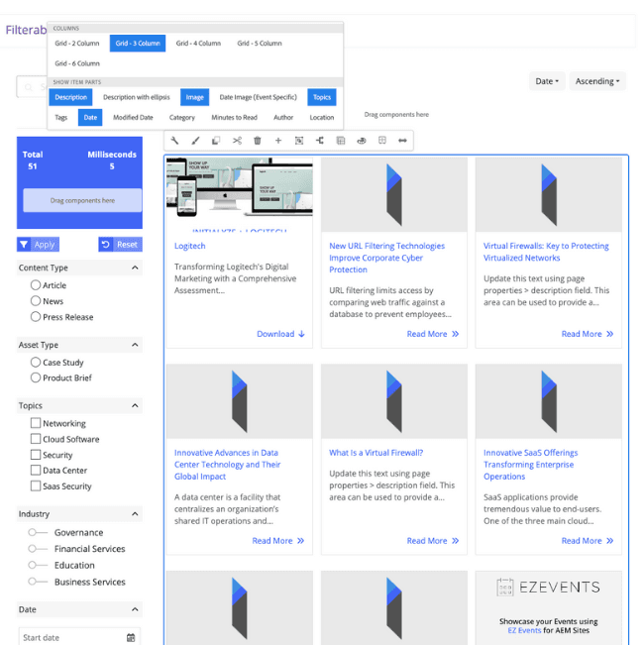Open the Date sort dropdown
644x645 pixels.
tap(547, 81)
